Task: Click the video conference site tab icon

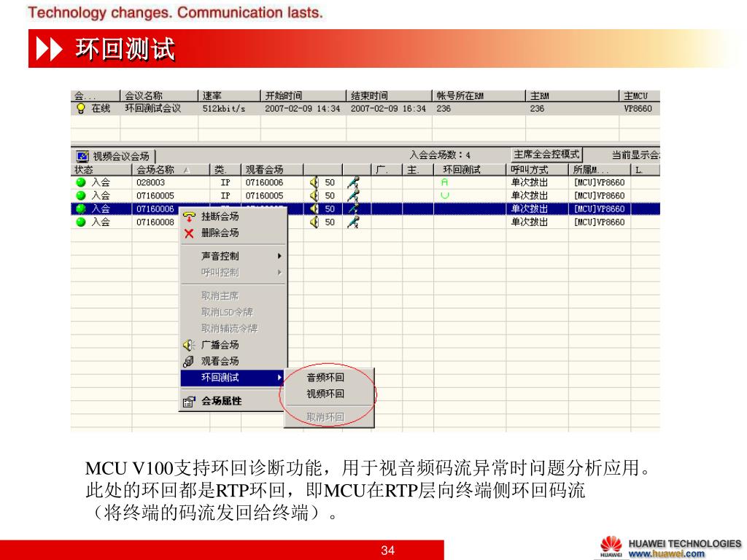Action: coord(83,156)
